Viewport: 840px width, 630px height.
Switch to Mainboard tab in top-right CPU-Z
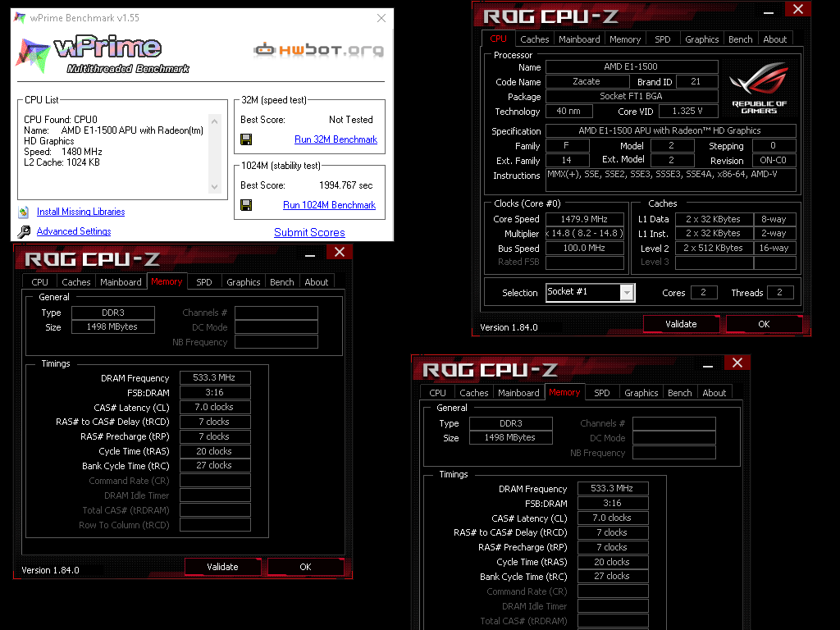[x=579, y=39]
